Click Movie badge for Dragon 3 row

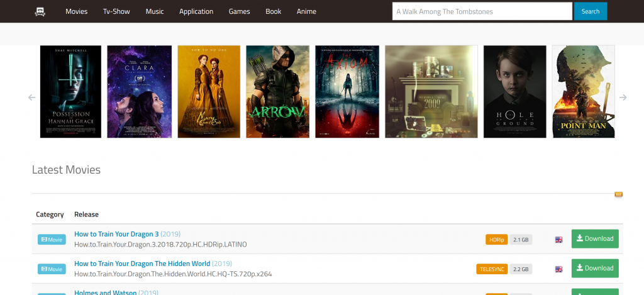pyautogui.click(x=52, y=240)
